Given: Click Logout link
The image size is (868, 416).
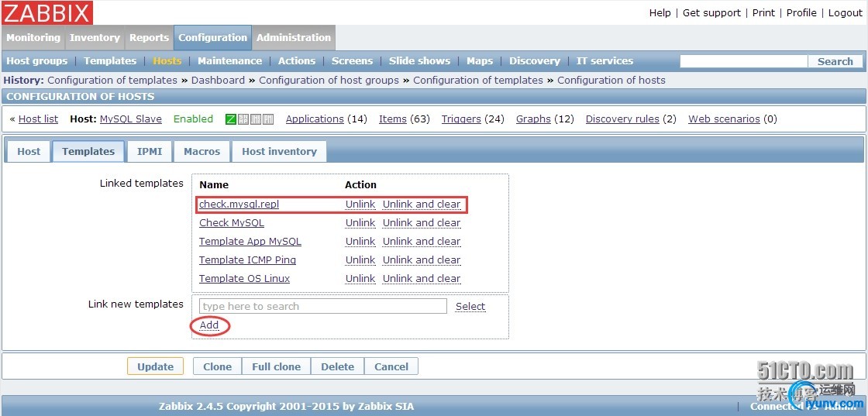Looking at the screenshot, I should click(846, 12).
